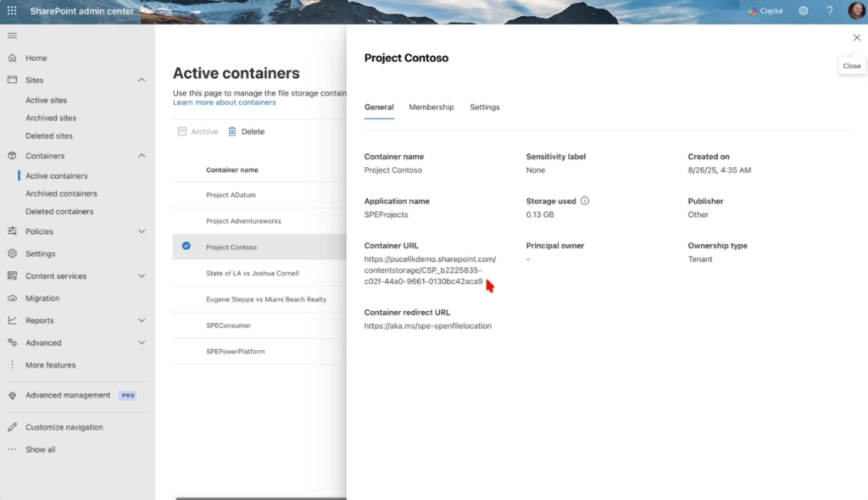Click the Migration cloud icon
Screen dimensions: 868x500
pos(12,298)
